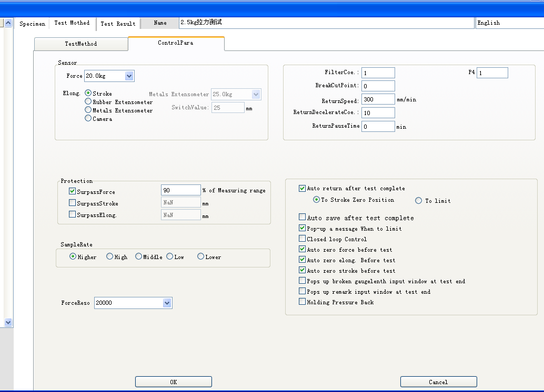Click the FilterCoe. input field
Screen dimensions: 544x392
(x=377, y=73)
